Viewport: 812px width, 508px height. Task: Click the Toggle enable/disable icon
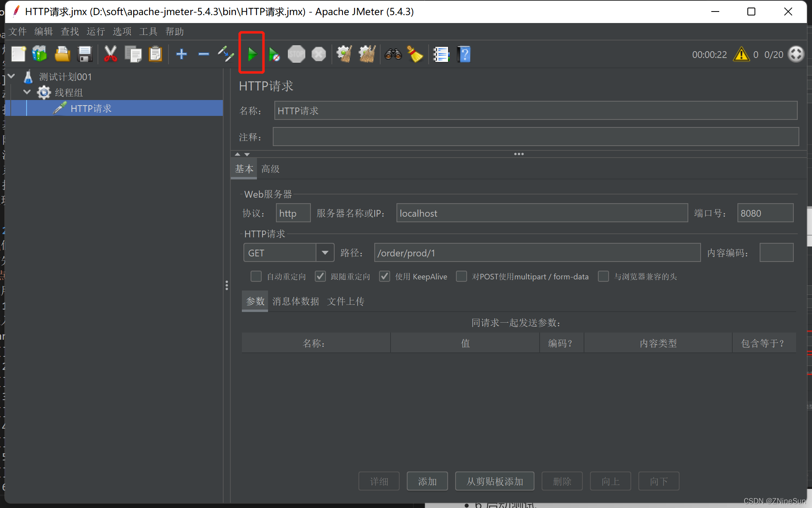226,54
